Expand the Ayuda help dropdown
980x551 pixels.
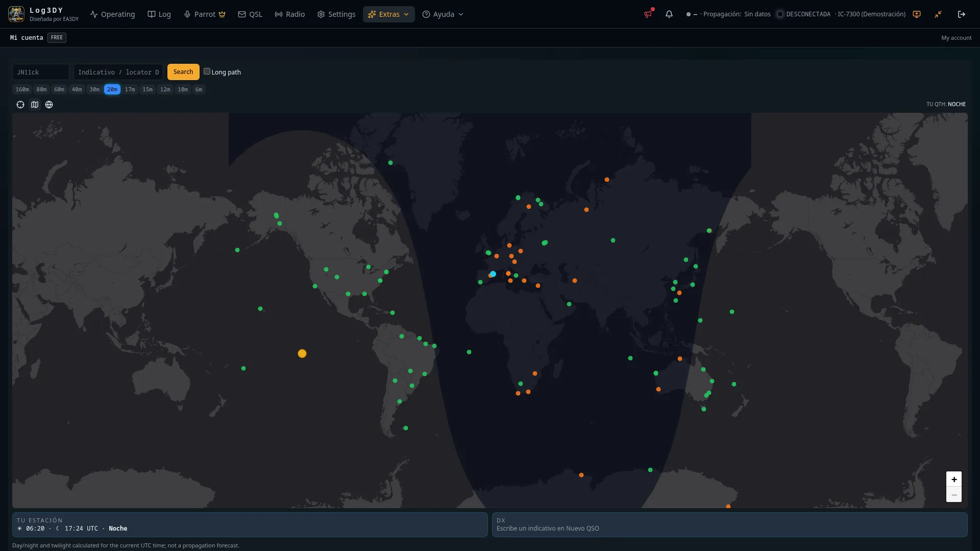[443, 14]
